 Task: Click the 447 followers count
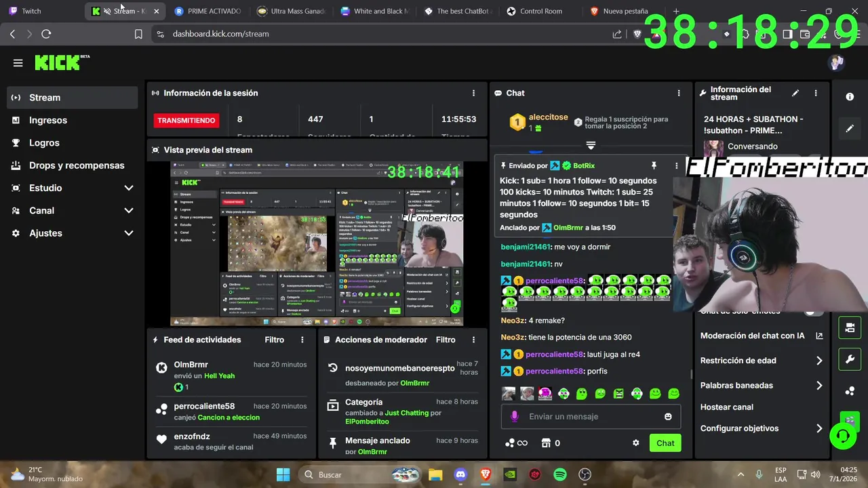(x=315, y=119)
